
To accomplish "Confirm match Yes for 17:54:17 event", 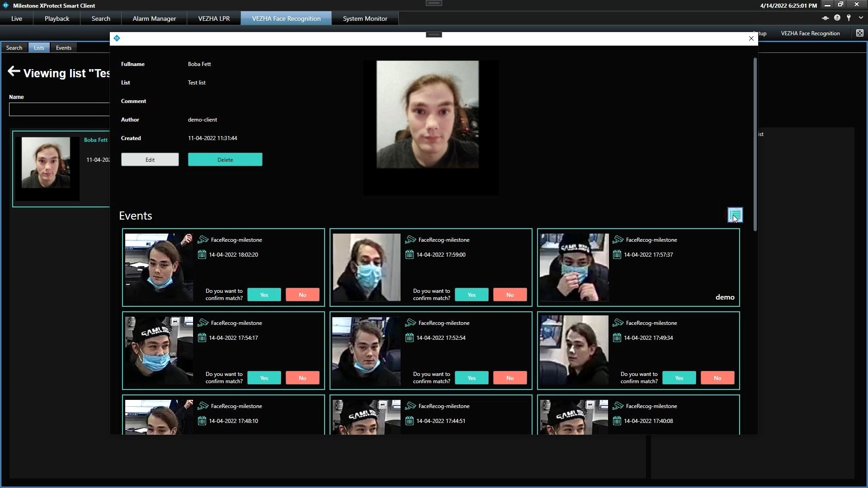I will 264,378.
